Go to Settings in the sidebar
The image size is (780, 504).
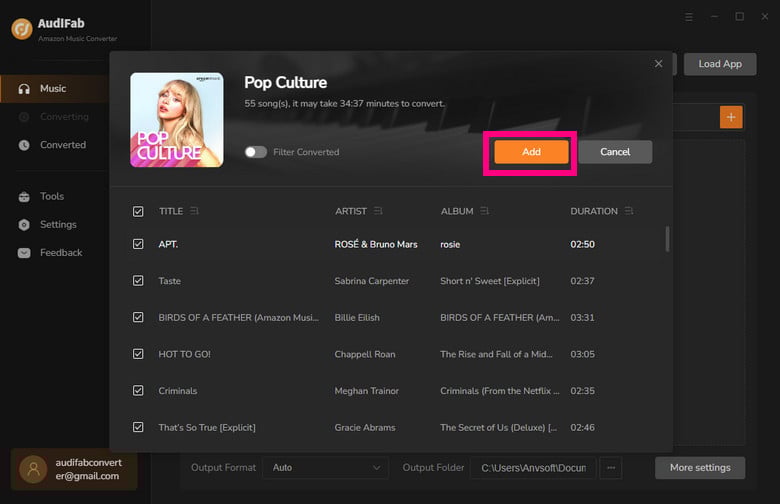coord(58,225)
